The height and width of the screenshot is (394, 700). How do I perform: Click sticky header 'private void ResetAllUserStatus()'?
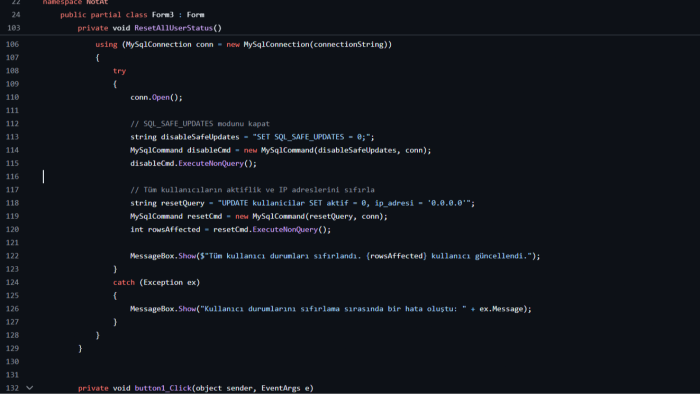[150, 28]
